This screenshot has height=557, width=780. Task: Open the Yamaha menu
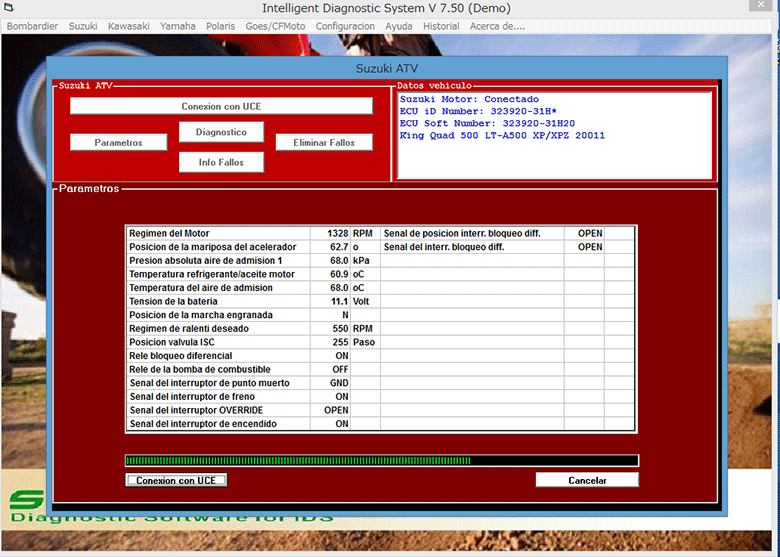point(178,26)
